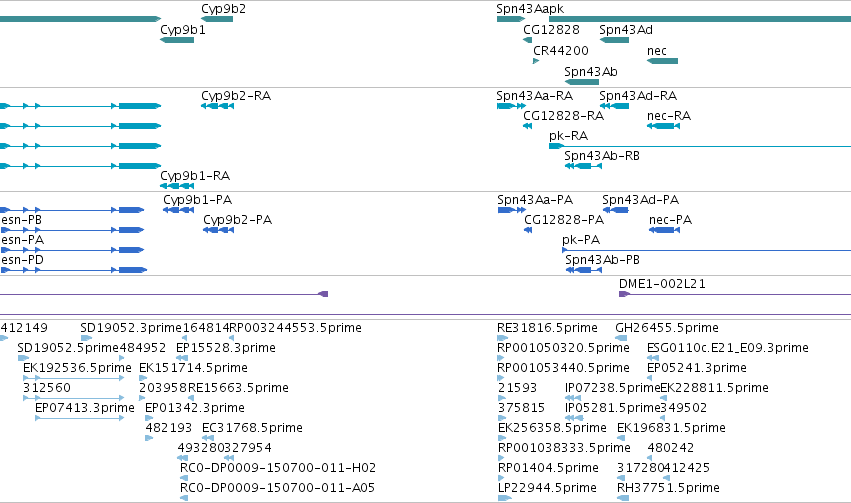Select the CG12828 gene arrow
Image resolution: width=851 pixels, height=503 pixels.
[x=528, y=40]
